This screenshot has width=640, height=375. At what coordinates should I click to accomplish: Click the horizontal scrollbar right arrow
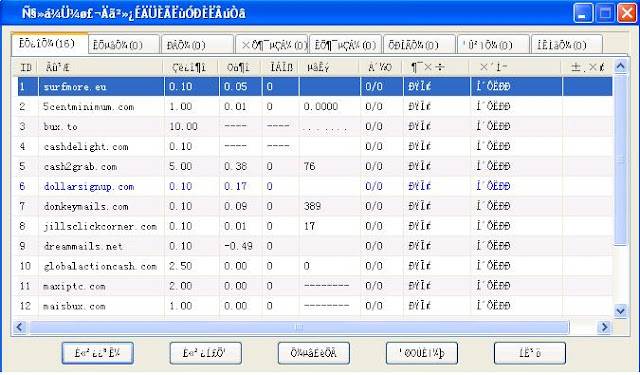[604, 327]
